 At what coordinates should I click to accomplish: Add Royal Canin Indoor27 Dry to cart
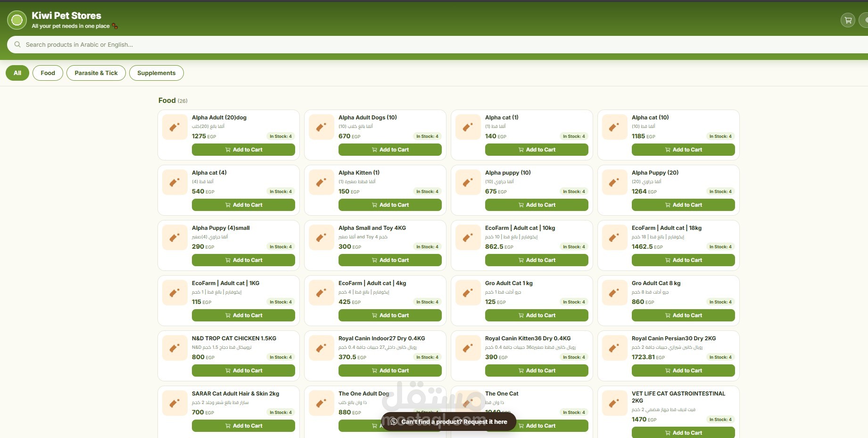point(390,371)
